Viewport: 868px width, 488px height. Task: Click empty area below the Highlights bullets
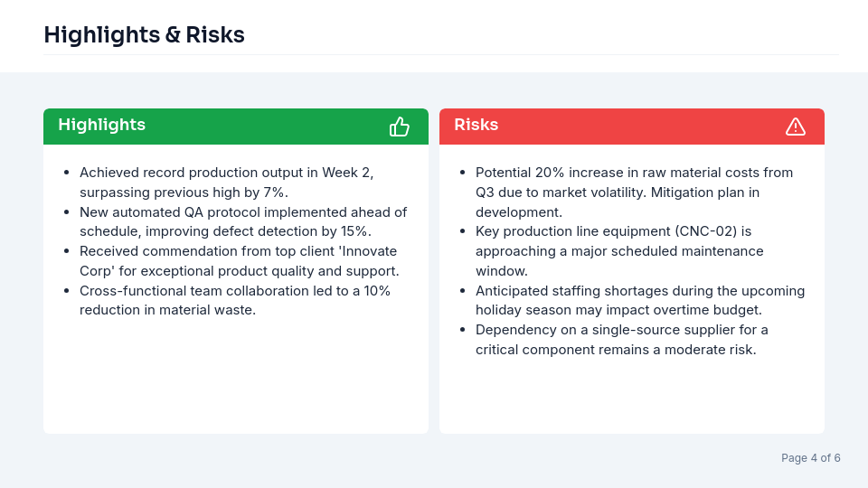click(235, 380)
